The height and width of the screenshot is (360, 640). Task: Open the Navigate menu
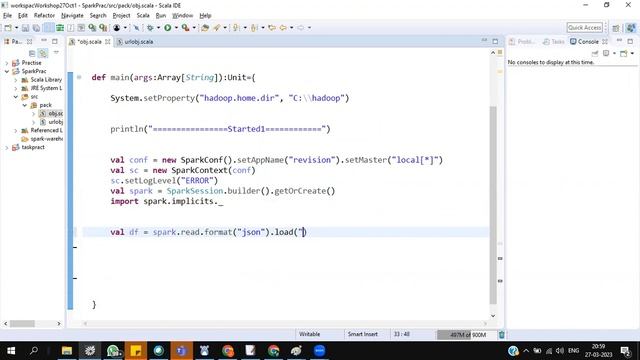(72, 16)
